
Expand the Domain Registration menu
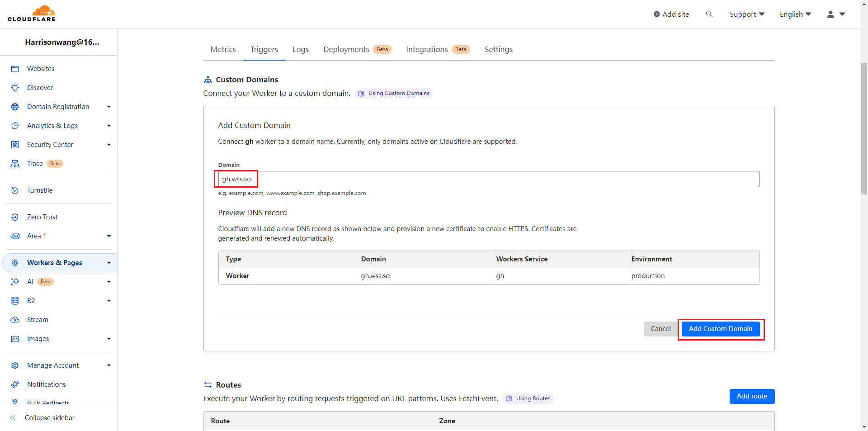(108, 107)
